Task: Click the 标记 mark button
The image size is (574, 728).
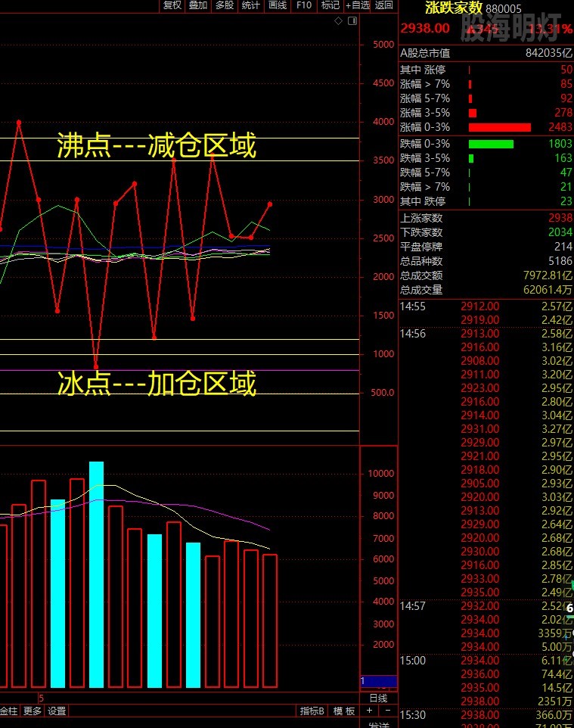Action: [x=330, y=5]
